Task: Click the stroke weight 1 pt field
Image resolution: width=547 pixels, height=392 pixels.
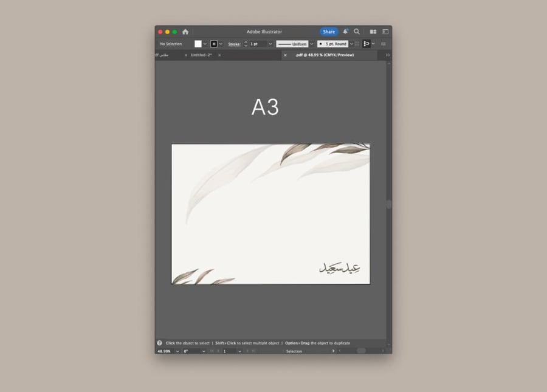Action: [258, 44]
